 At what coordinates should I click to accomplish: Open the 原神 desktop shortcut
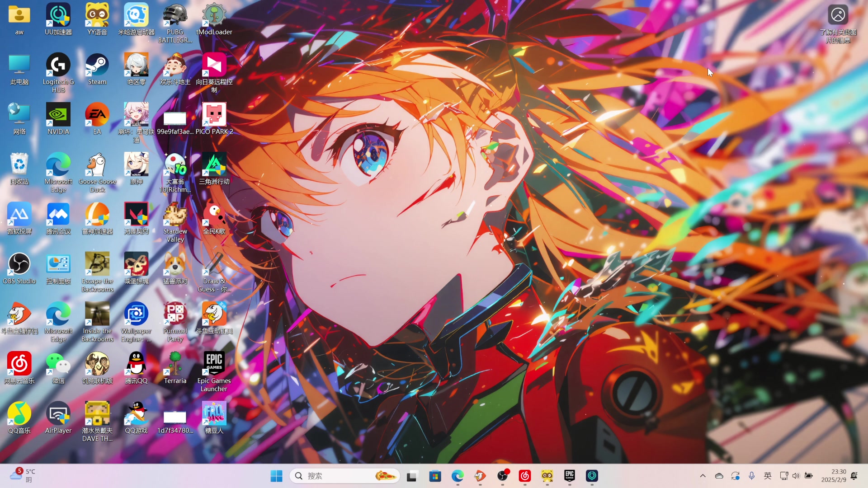[136, 169]
